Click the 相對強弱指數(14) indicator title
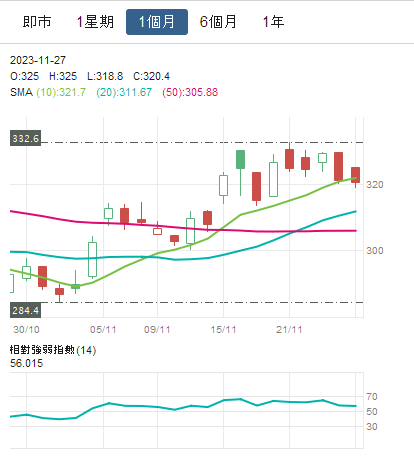This screenshot has height=460, width=414. pyautogui.click(x=53, y=350)
